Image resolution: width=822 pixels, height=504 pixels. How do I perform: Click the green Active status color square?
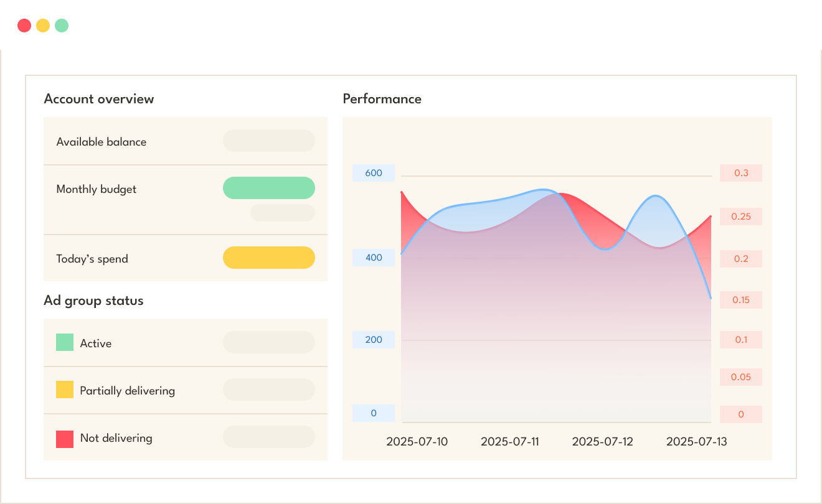[65, 342]
